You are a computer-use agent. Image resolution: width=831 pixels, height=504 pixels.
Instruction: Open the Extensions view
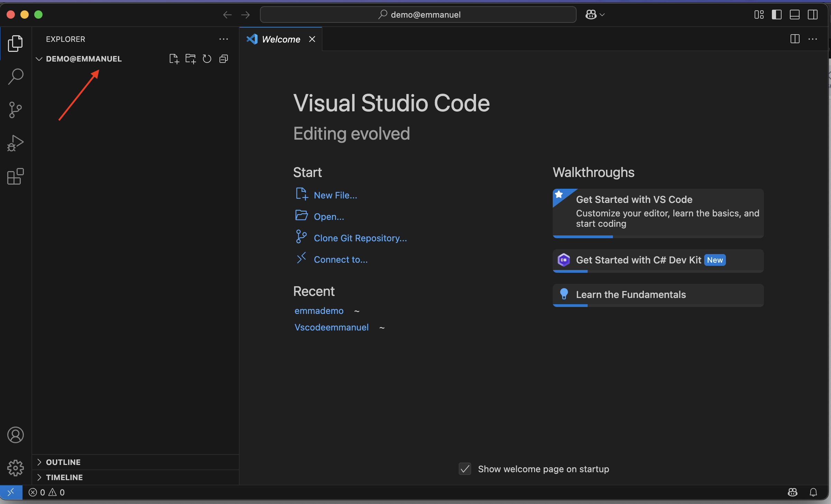[x=16, y=176]
